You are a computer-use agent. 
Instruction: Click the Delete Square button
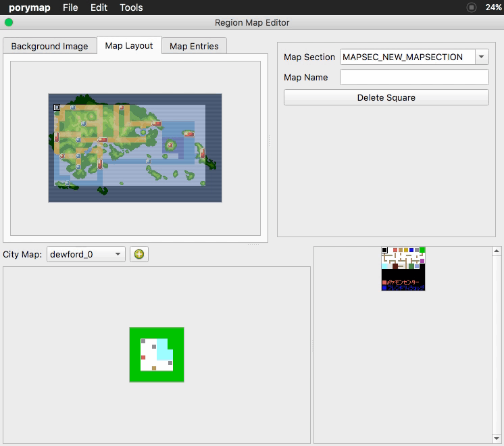coord(386,97)
